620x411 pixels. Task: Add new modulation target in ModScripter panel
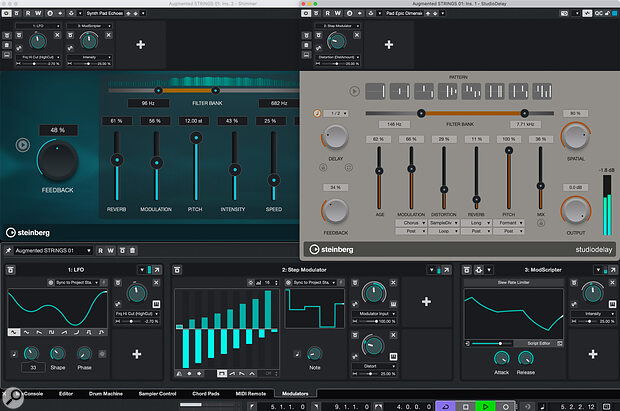[593, 354]
